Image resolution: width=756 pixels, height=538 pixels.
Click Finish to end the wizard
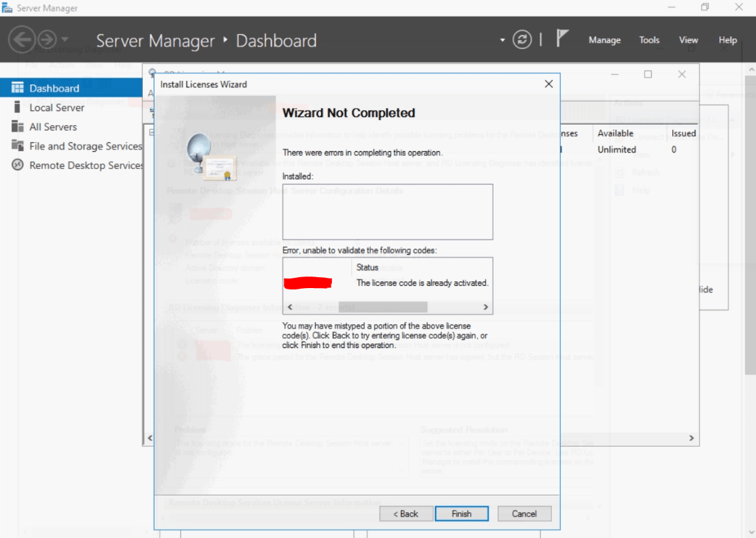pyautogui.click(x=461, y=513)
